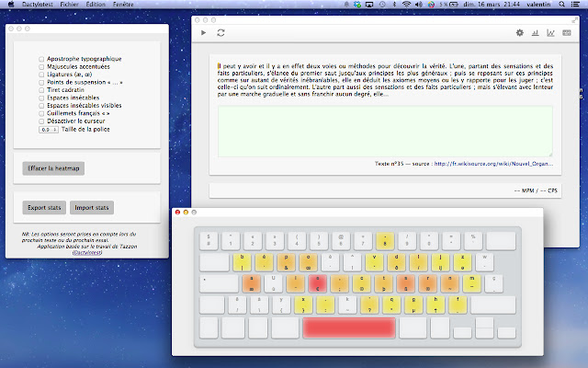Open settings gear in typing window
The width and height of the screenshot is (588, 368).
(519, 33)
